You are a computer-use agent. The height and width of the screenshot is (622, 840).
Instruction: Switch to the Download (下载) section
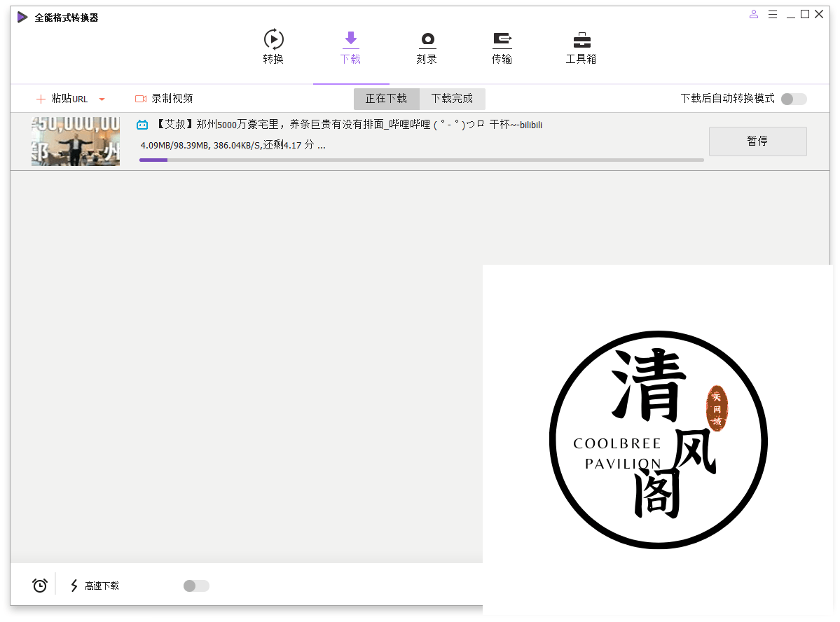click(350, 47)
